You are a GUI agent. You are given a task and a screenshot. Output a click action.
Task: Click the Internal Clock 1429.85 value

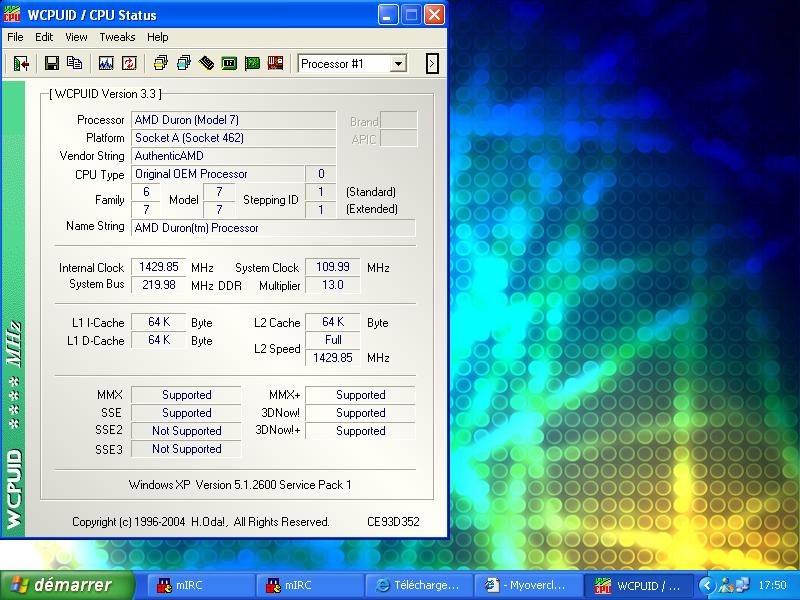click(159, 267)
